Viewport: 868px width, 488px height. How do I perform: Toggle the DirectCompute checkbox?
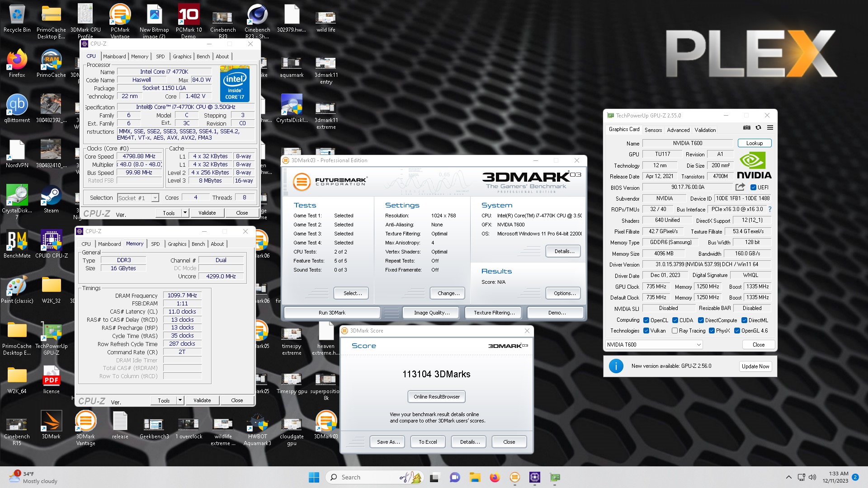[701, 320]
